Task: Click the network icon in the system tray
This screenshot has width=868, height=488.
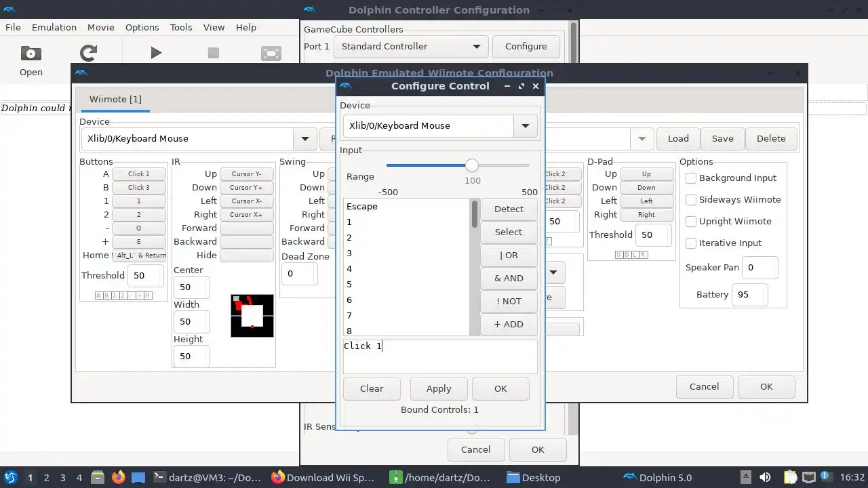Action: [809, 477]
